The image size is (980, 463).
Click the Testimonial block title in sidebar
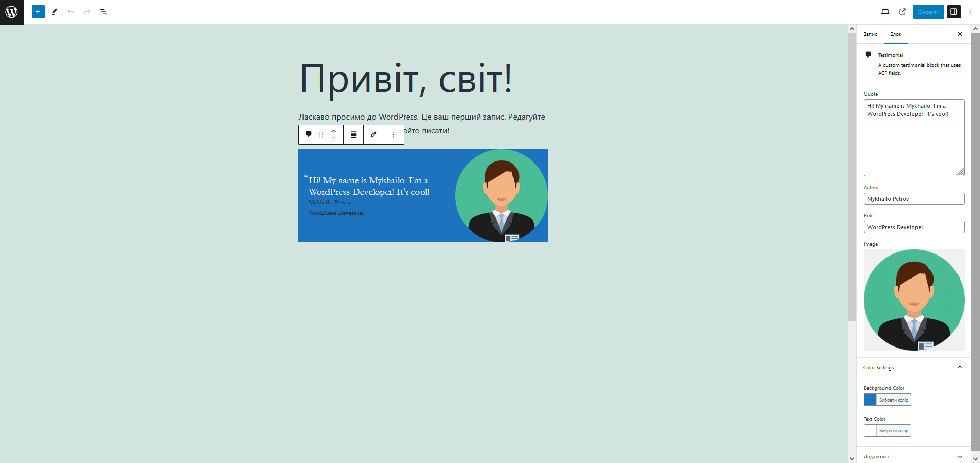point(891,55)
